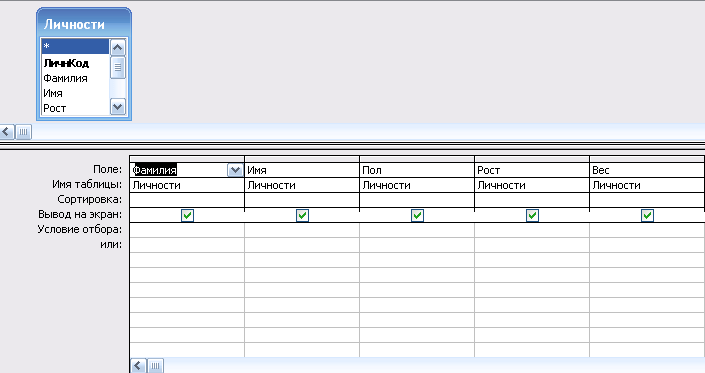Click the Рост field cell in grid

click(532, 170)
